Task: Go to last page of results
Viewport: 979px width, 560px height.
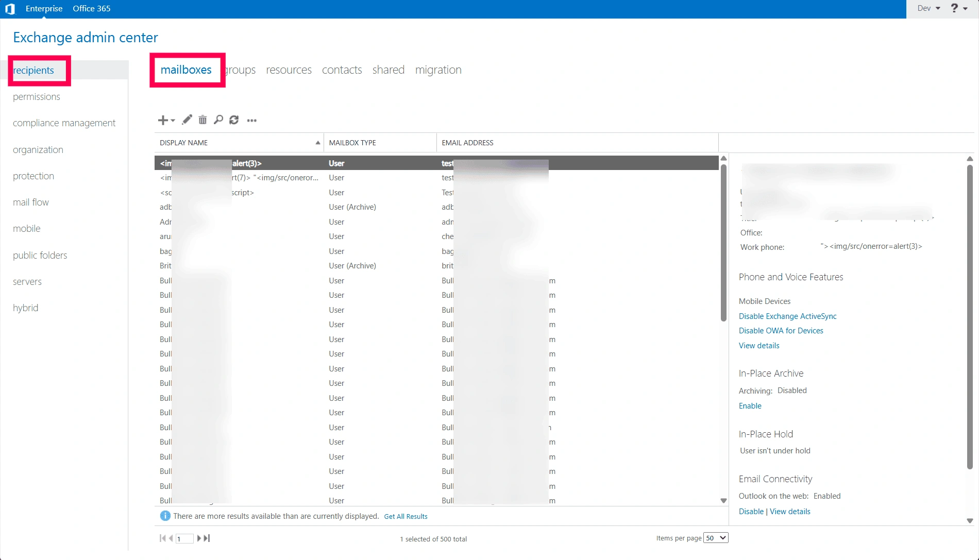Action: pyautogui.click(x=207, y=538)
